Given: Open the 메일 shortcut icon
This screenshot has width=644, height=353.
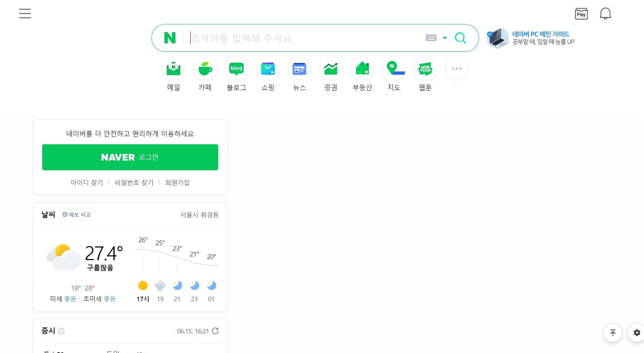Looking at the screenshot, I should [x=173, y=68].
